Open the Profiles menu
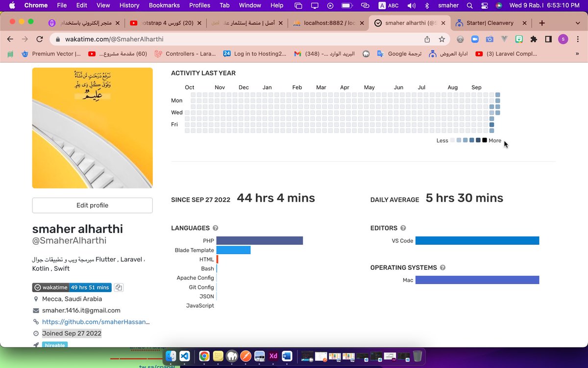The width and height of the screenshot is (588, 368). coord(199,5)
